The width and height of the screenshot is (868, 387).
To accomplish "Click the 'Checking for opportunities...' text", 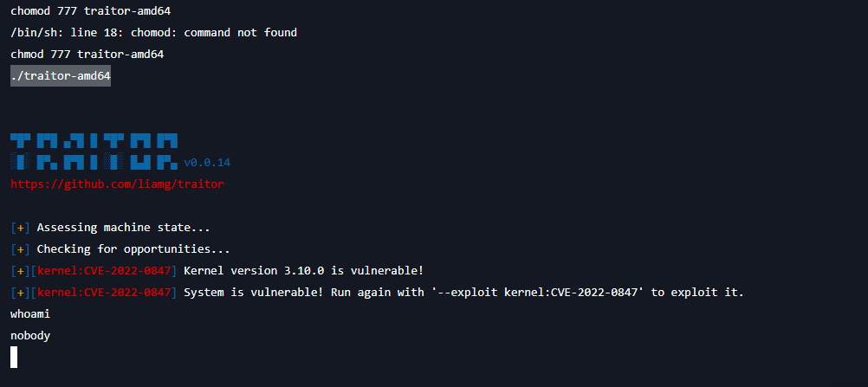I will pyautogui.click(x=133, y=249).
